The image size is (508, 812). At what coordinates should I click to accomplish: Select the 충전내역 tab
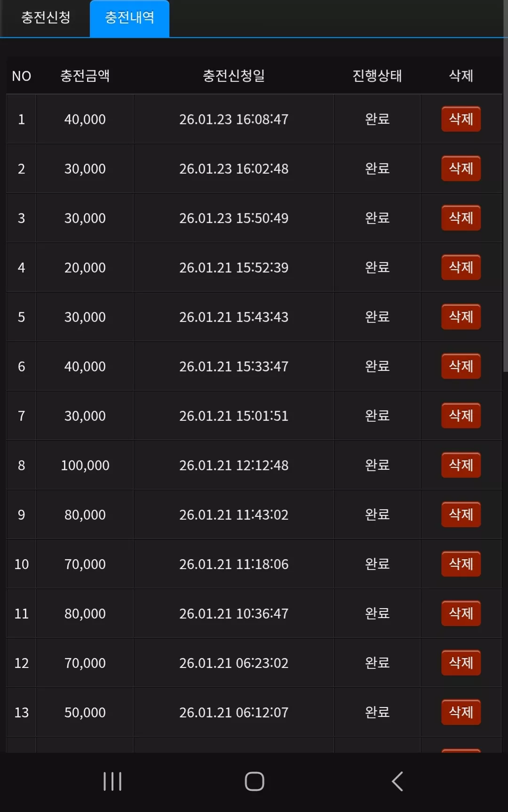click(x=129, y=18)
